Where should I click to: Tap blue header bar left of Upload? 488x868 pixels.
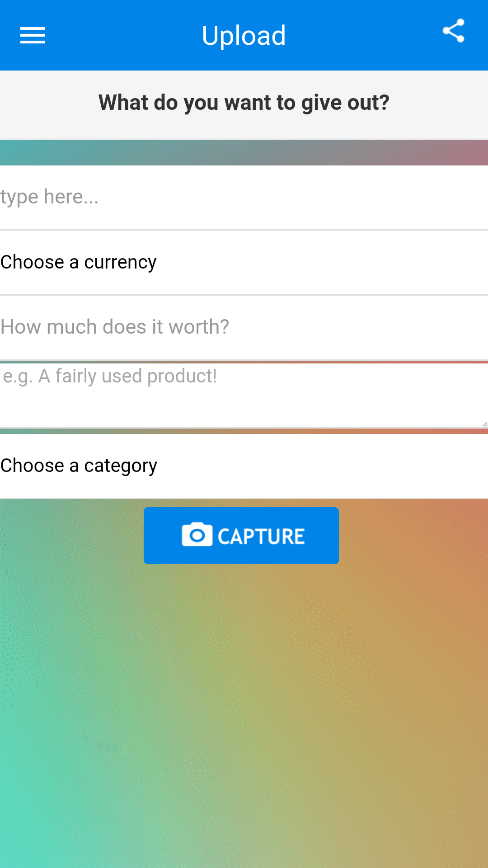(x=117, y=35)
